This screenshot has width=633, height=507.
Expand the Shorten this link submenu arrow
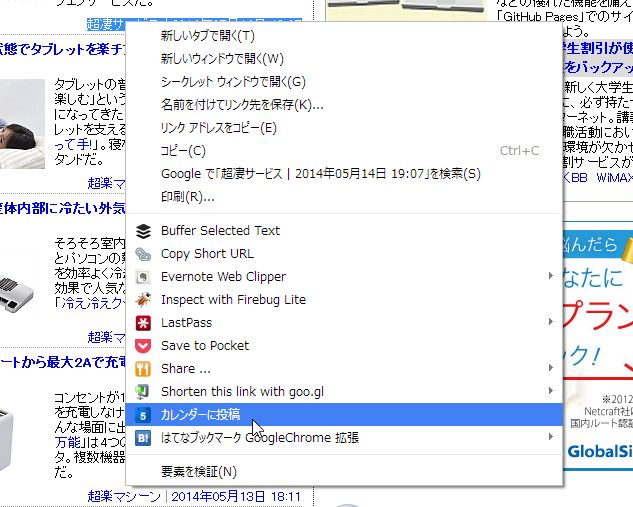[551, 391]
